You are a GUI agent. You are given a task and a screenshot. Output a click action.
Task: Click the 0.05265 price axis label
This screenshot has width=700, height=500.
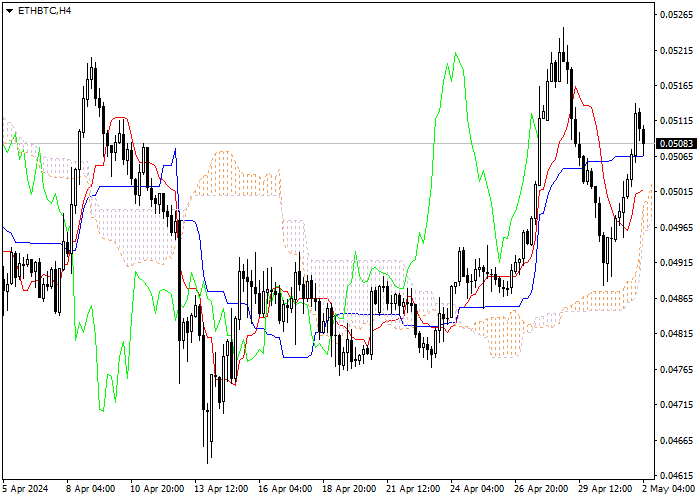(677, 15)
